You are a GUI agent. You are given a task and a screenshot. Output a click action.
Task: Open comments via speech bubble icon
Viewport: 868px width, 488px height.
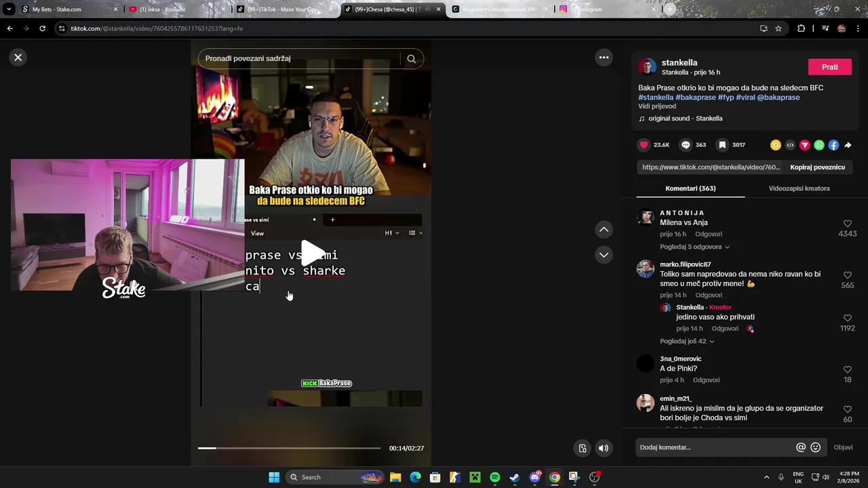coord(686,145)
